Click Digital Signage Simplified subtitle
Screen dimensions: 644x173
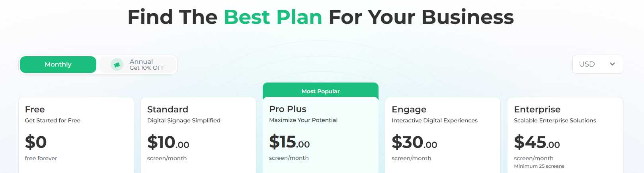(183, 120)
